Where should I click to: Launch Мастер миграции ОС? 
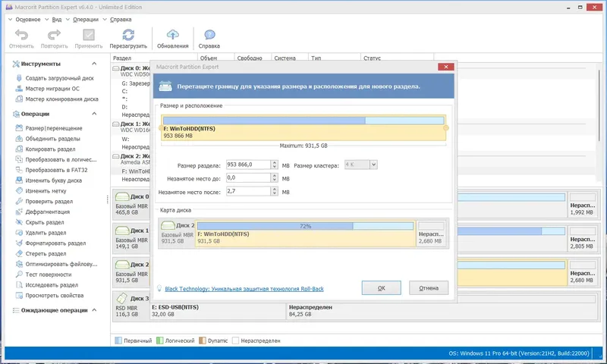[x=52, y=89]
